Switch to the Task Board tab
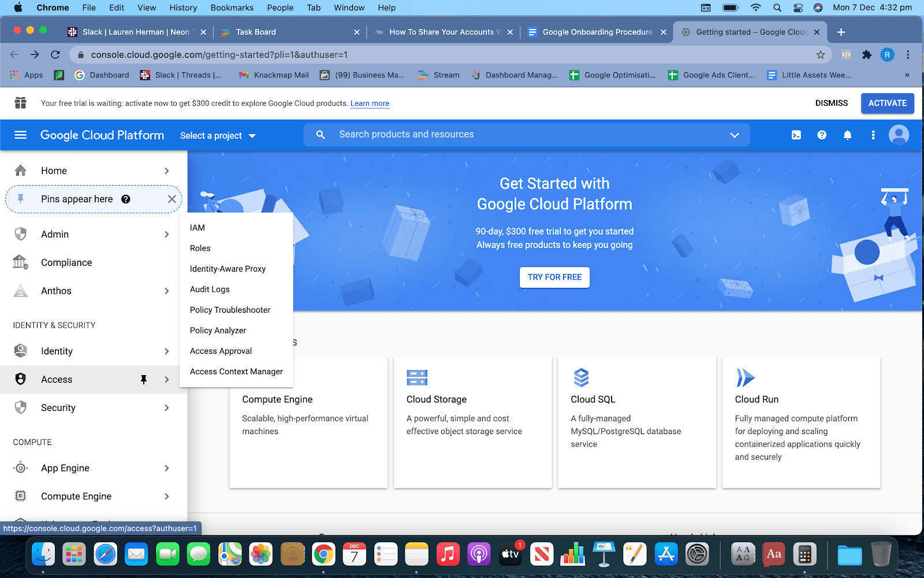 click(289, 32)
